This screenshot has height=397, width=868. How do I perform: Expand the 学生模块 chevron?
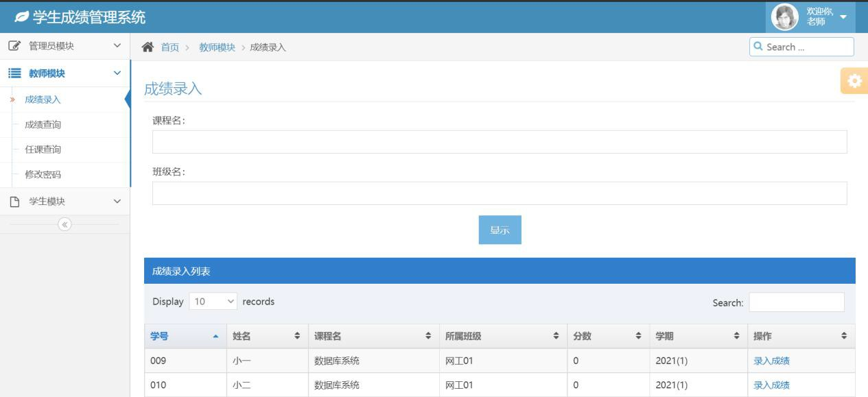[117, 202]
